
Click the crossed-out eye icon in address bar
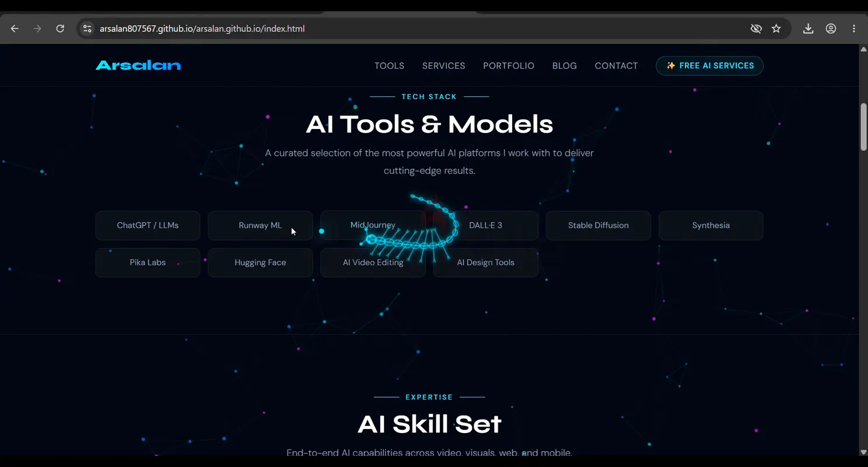[x=756, y=29]
